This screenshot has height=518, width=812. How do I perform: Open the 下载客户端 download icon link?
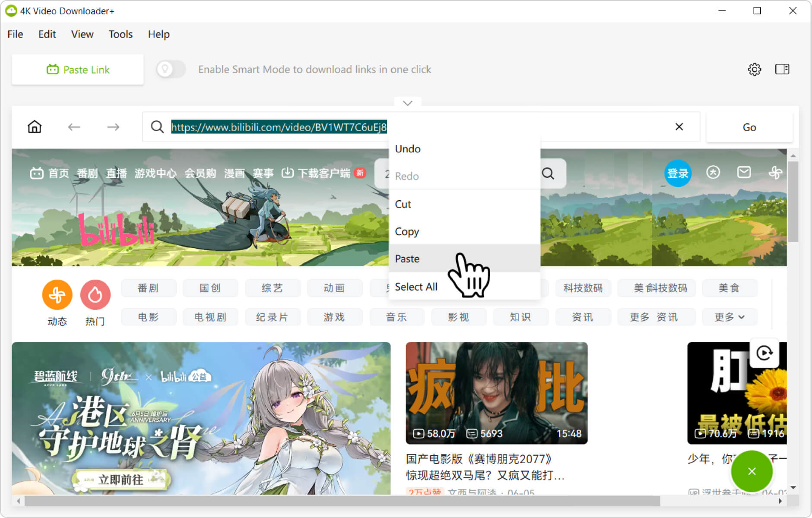(x=324, y=173)
